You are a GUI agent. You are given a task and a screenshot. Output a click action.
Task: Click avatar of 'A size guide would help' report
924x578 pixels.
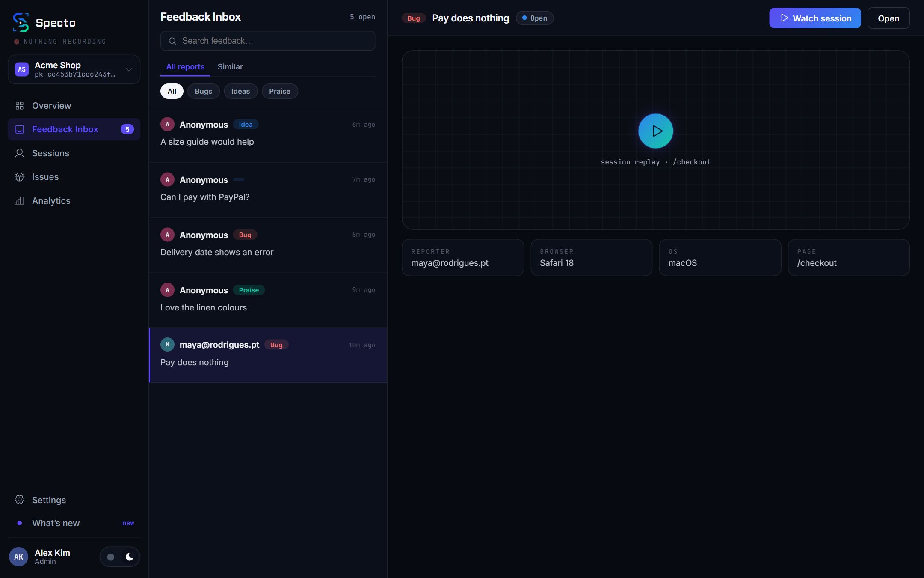(x=167, y=124)
